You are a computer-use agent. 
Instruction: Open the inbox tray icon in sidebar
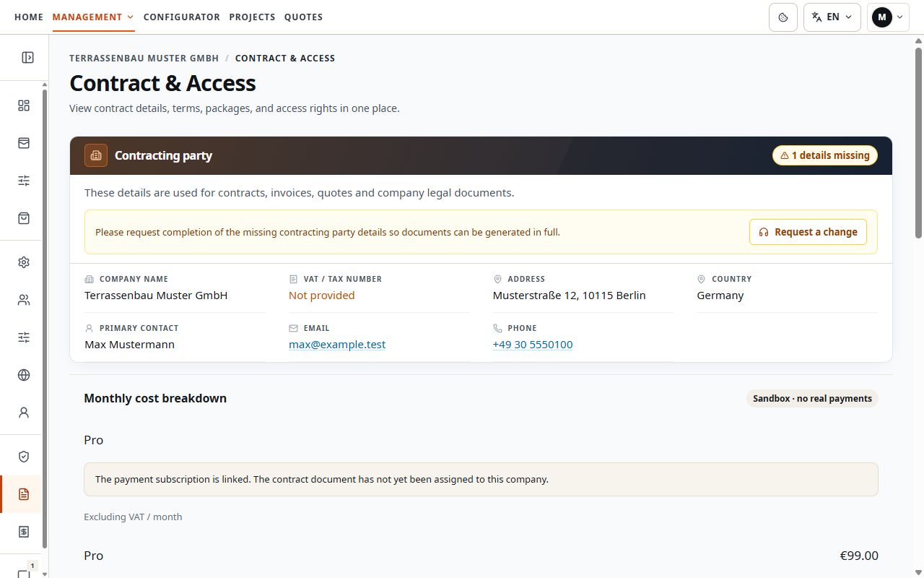point(24,143)
